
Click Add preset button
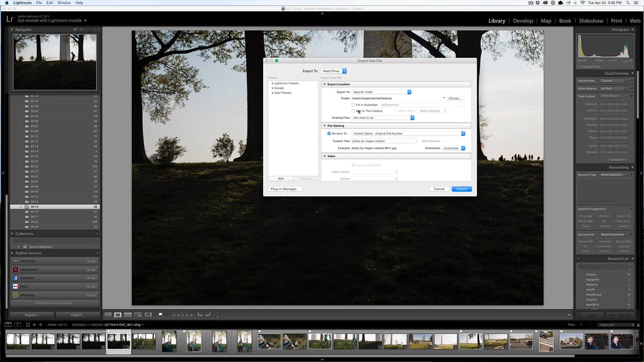click(281, 178)
